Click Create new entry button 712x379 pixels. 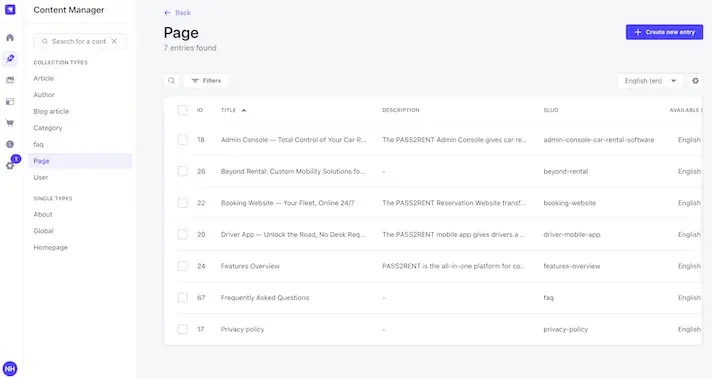(x=664, y=32)
